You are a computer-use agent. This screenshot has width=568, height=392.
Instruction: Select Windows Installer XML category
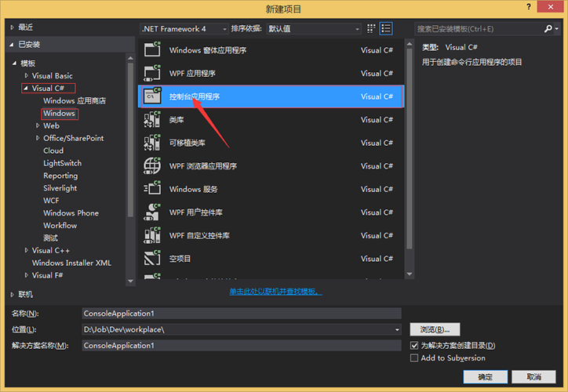click(x=71, y=263)
